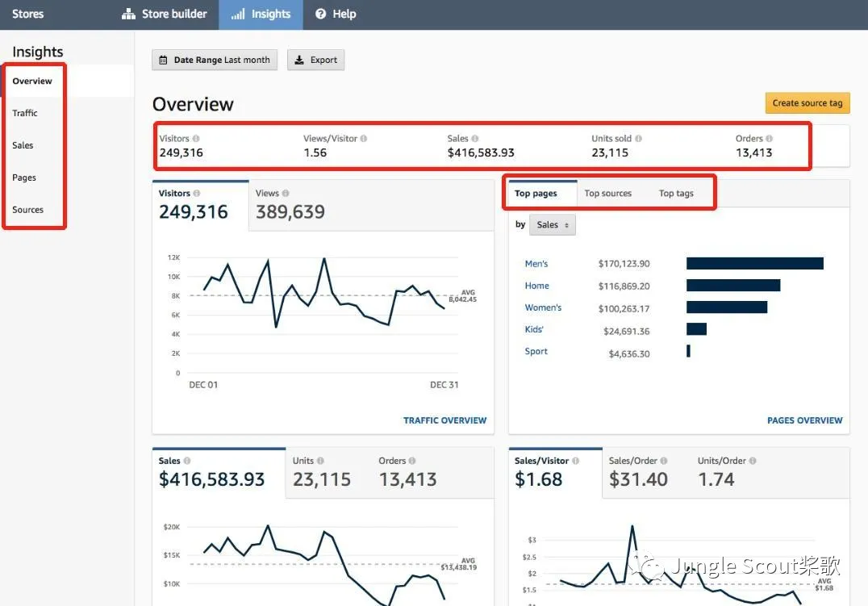Open the Pages section in sidebar

(24, 178)
